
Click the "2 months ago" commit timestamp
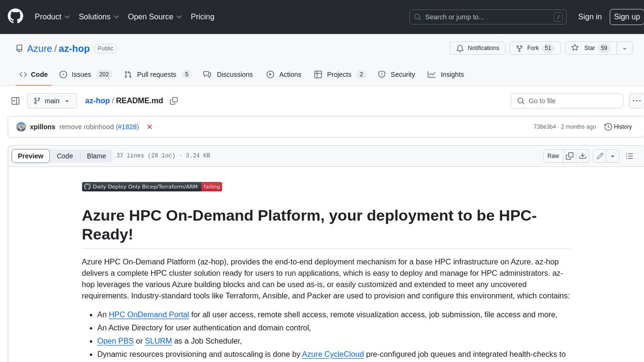point(579,127)
